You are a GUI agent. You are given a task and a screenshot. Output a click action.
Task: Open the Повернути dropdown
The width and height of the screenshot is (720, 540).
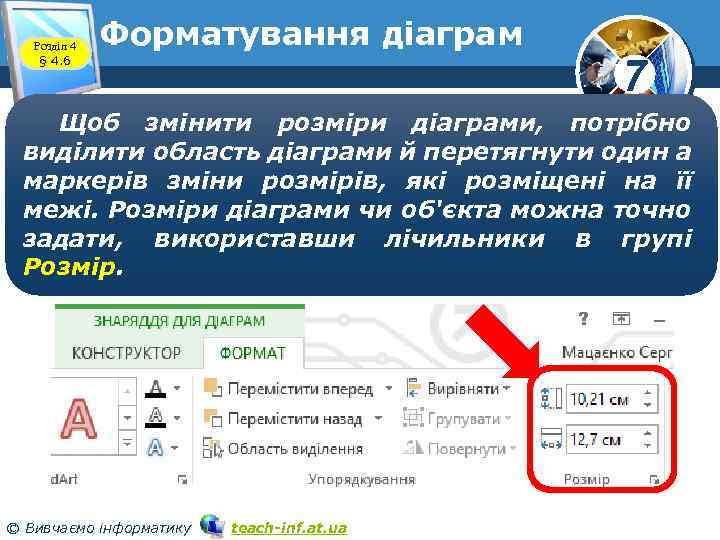[x=513, y=448]
